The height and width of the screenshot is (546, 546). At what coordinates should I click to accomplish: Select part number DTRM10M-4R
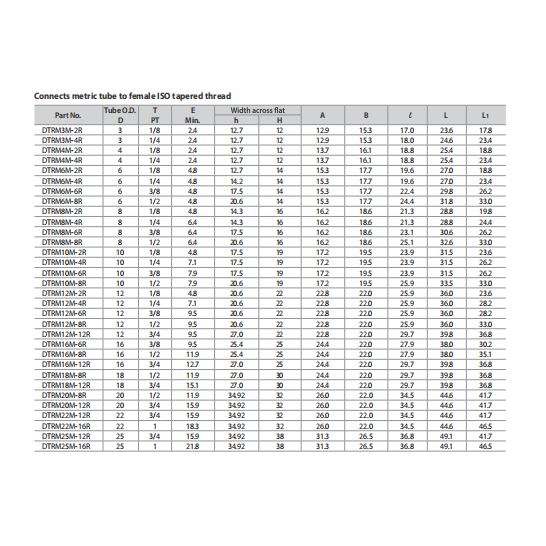64,263
